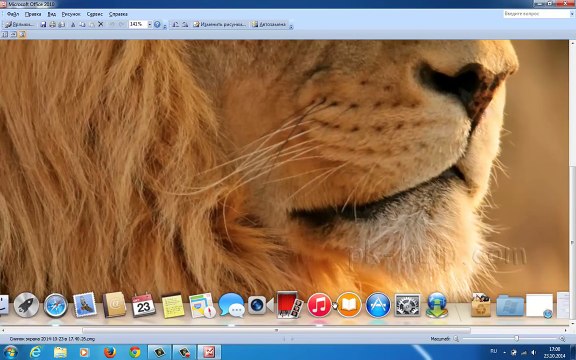Click the help question input box
The height and width of the screenshot is (360, 576).
click(x=536, y=14)
